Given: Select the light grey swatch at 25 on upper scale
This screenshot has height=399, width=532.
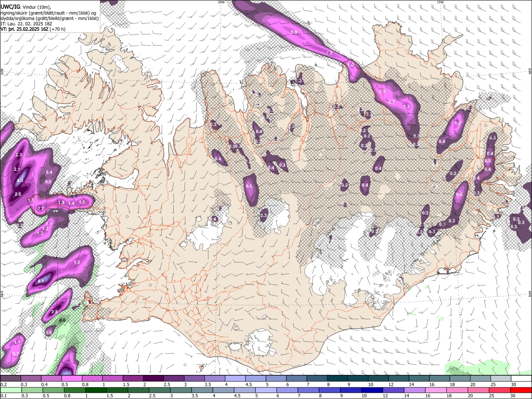Looking at the screenshot, I should click(x=501, y=379).
